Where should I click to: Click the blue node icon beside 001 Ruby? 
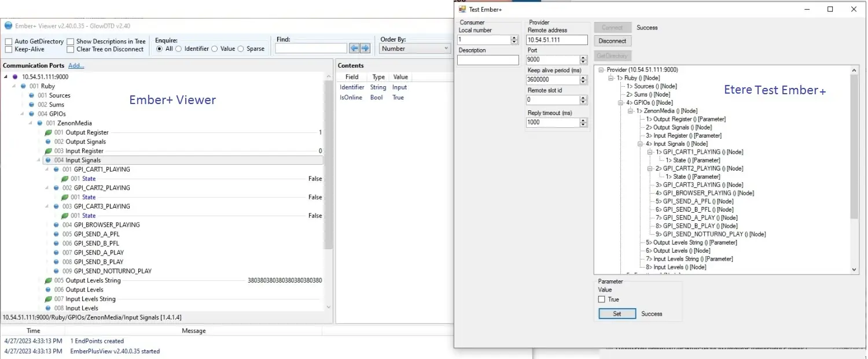pyautogui.click(x=23, y=86)
